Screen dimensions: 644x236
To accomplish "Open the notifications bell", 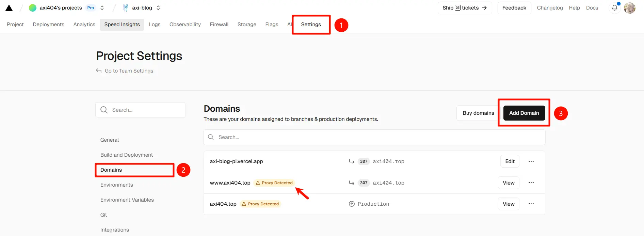I will [615, 8].
